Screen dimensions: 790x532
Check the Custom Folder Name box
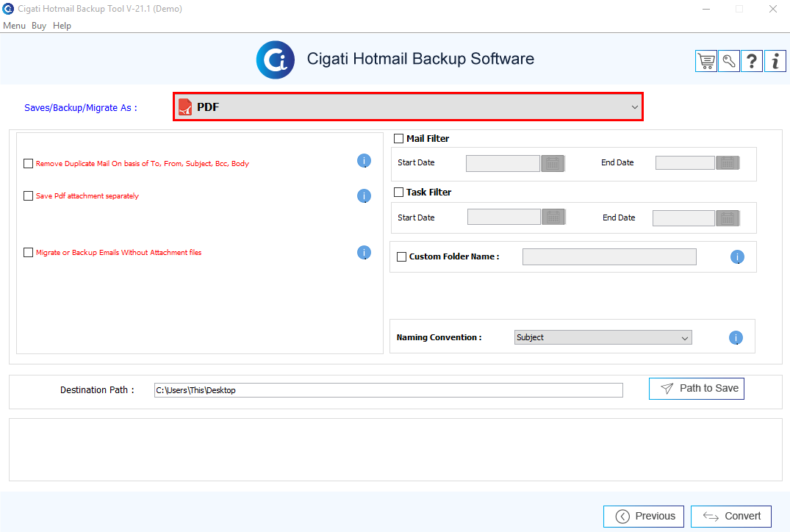(x=401, y=257)
